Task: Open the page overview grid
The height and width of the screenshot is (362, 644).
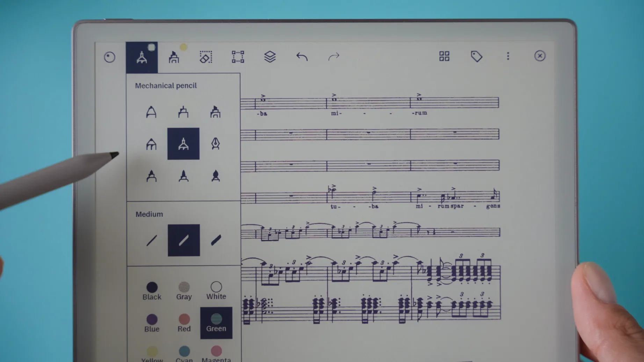Action: tap(444, 56)
